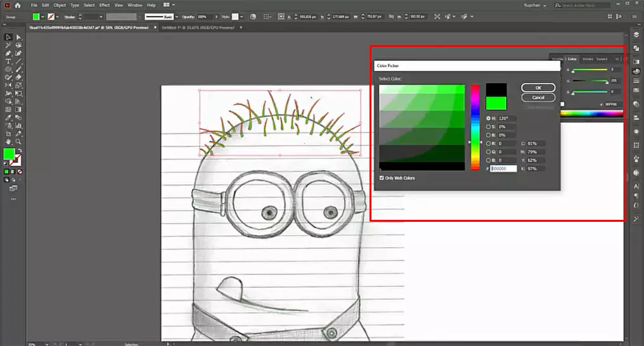The height and width of the screenshot is (346, 644).
Task: Open the Effect menu
Action: point(105,5)
